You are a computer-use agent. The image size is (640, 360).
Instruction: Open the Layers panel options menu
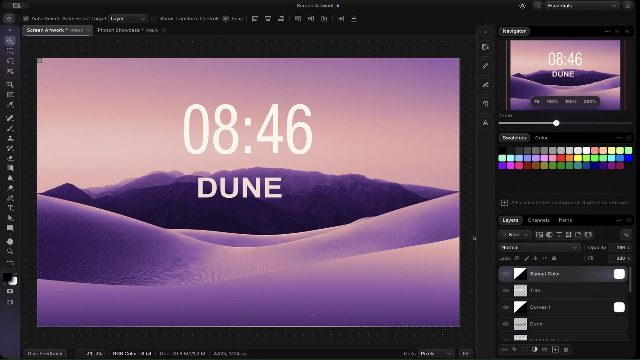[619, 220]
